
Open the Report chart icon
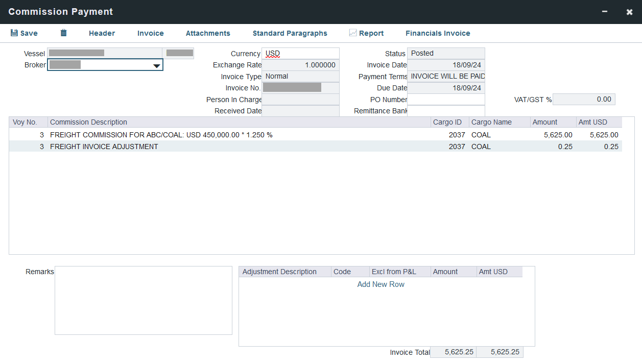353,33
